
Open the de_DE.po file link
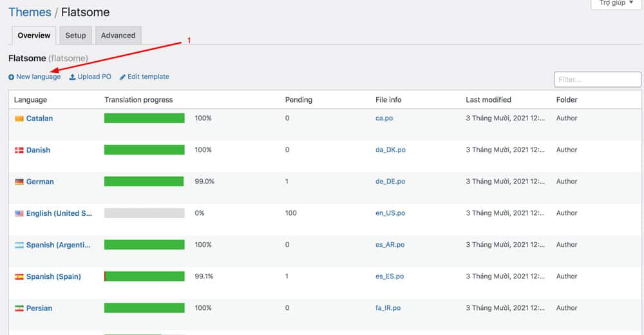(390, 182)
